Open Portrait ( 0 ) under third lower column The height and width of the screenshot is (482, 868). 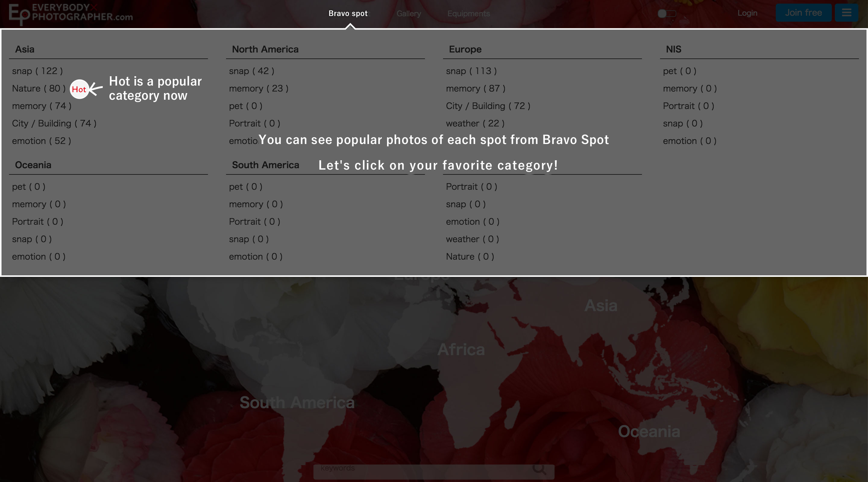471,187
